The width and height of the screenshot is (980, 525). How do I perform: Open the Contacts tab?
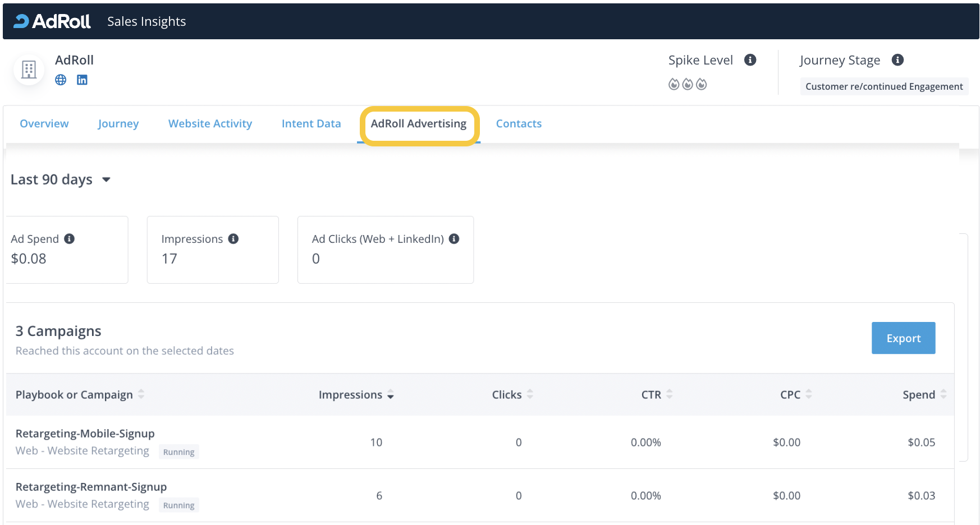click(519, 123)
